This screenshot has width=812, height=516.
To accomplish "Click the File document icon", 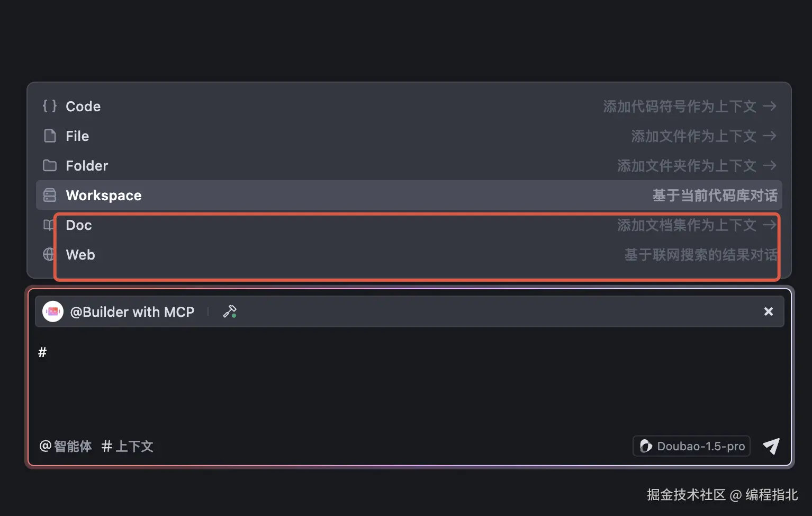I will click(x=50, y=136).
